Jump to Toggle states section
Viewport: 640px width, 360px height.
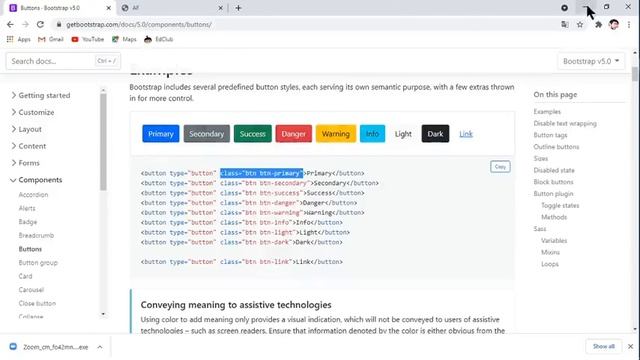(560, 205)
